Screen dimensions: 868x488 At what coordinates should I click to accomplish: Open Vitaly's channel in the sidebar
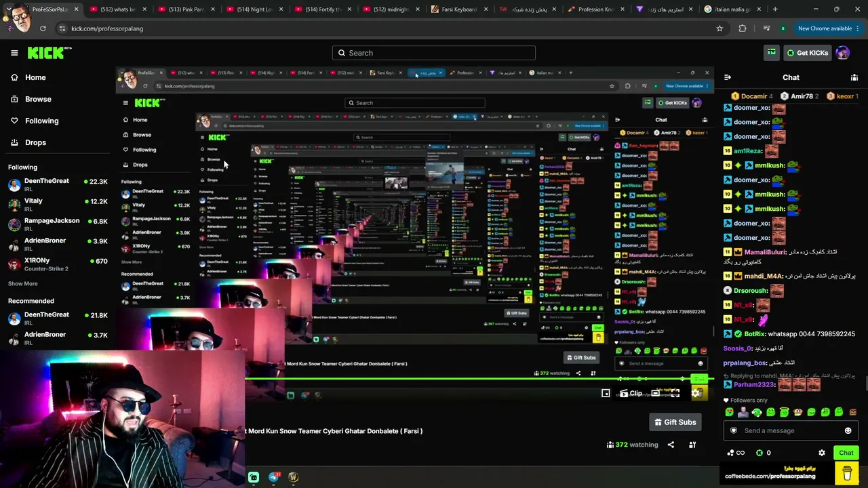(58, 205)
